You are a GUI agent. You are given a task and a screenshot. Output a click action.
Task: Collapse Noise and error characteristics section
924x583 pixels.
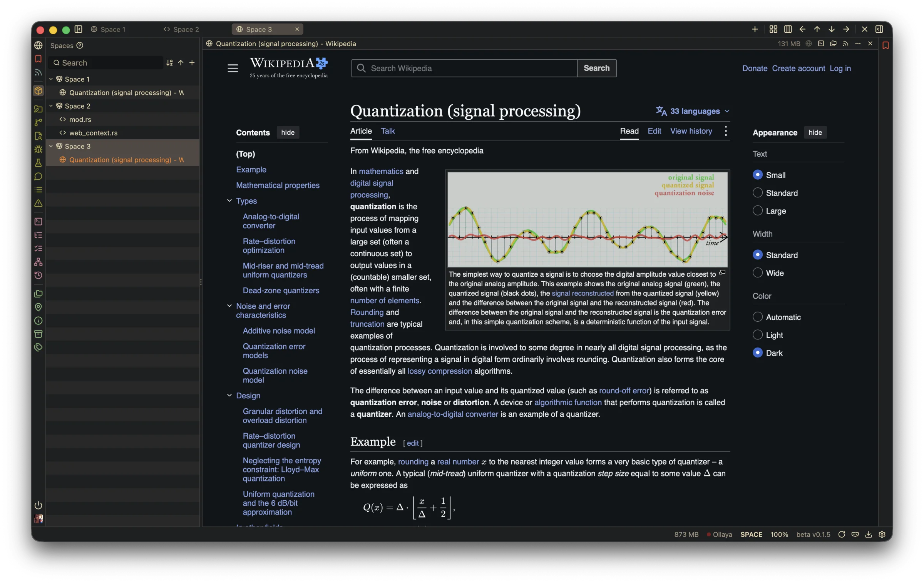[x=229, y=306]
